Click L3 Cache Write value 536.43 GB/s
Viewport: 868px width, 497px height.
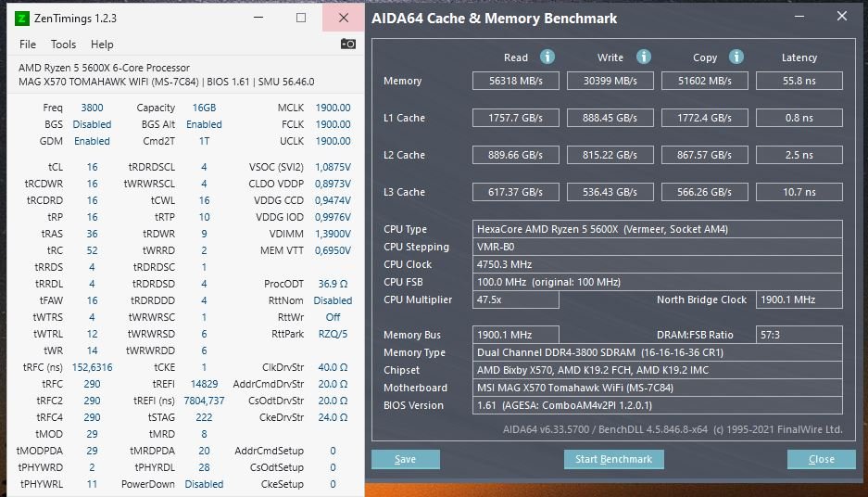[x=610, y=192]
